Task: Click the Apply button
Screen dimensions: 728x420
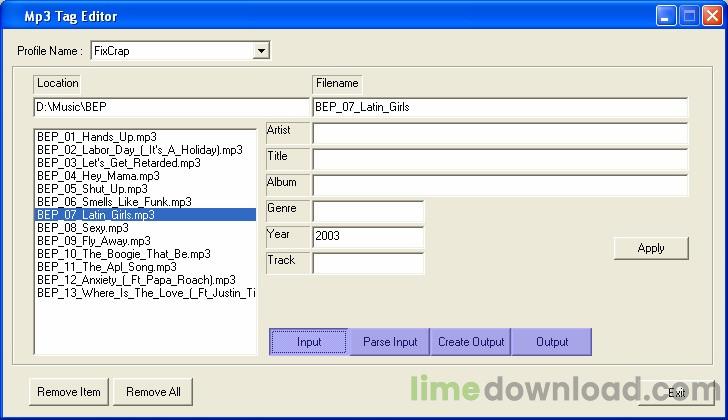Action: point(651,248)
